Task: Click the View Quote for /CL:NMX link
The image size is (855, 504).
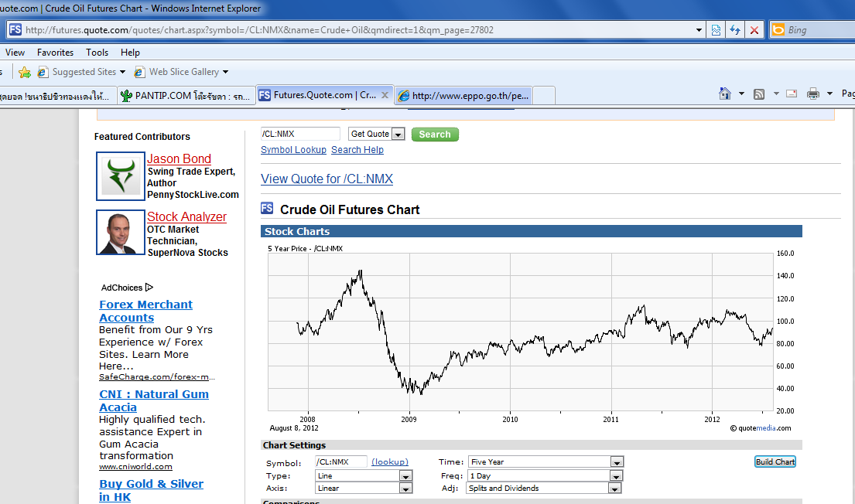Action: (x=327, y=179)
